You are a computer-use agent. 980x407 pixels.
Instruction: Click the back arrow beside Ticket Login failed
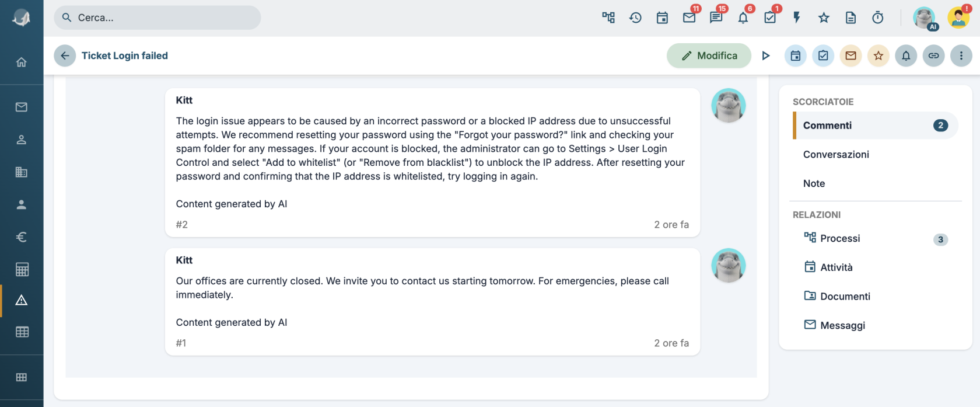point(65,55)
